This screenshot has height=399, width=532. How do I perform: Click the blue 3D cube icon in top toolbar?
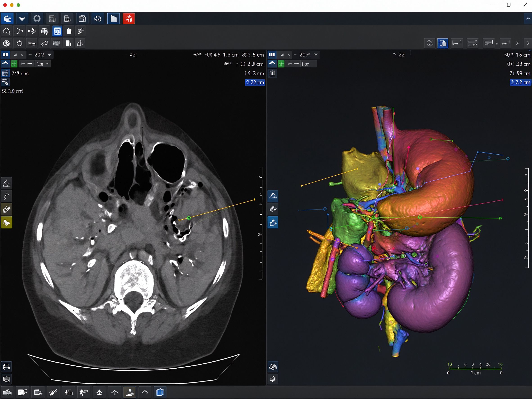7,18
